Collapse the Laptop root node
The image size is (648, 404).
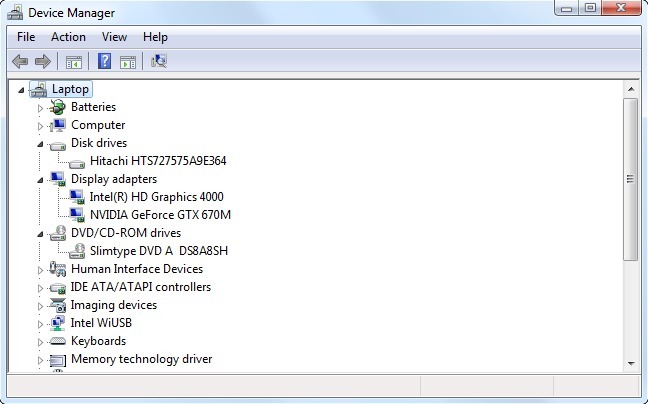pyautogui.click(x=21, y=90)
